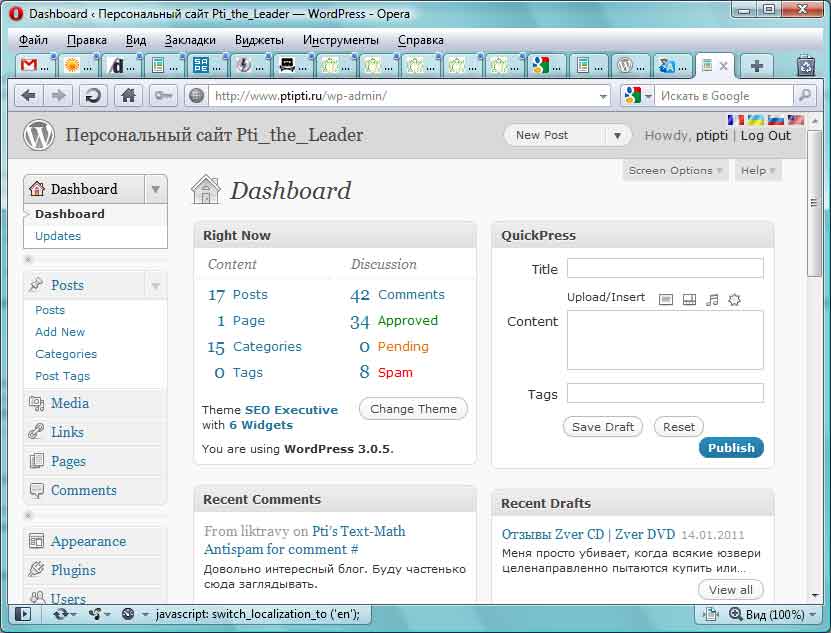831x633 pixels.
Task: Click the Add Audio music note icon
Action: (x=712, y=300)
